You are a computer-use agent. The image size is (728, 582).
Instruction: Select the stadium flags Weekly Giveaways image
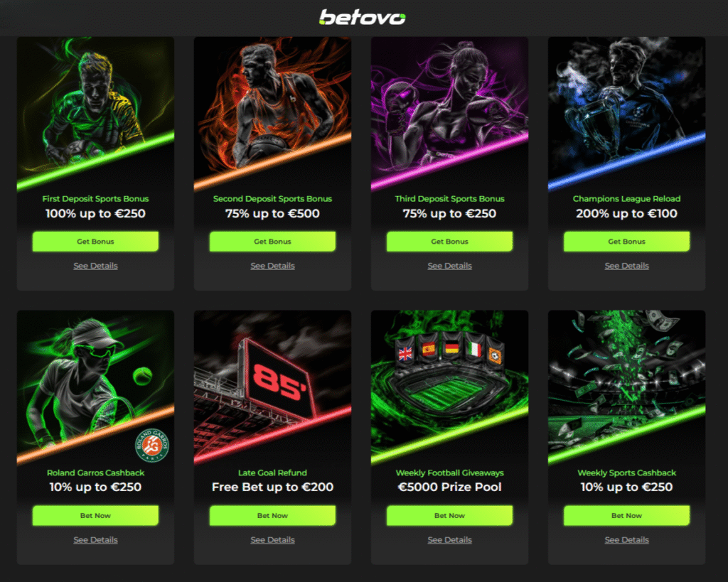(449, 387)
